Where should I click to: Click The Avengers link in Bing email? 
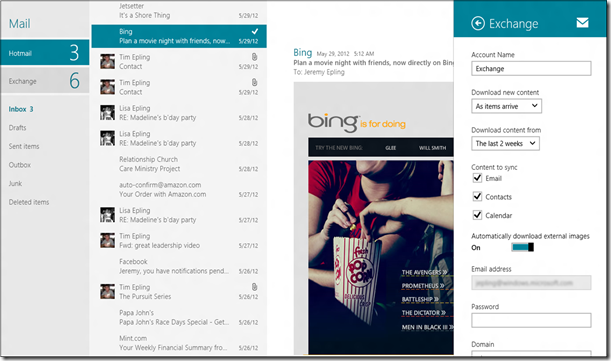tap(425, 272)
